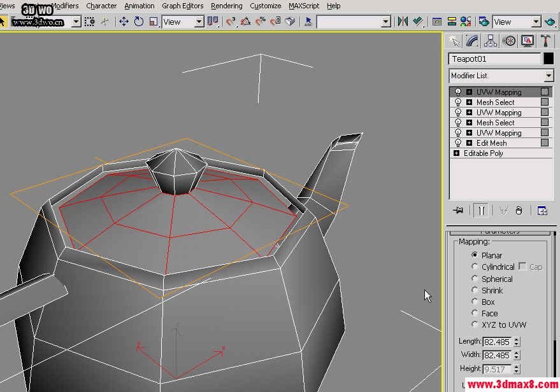Image resolution: width=560 pixels, height=392 pixels.
Task: Open the Graph Editors menu
Action: 182,6
